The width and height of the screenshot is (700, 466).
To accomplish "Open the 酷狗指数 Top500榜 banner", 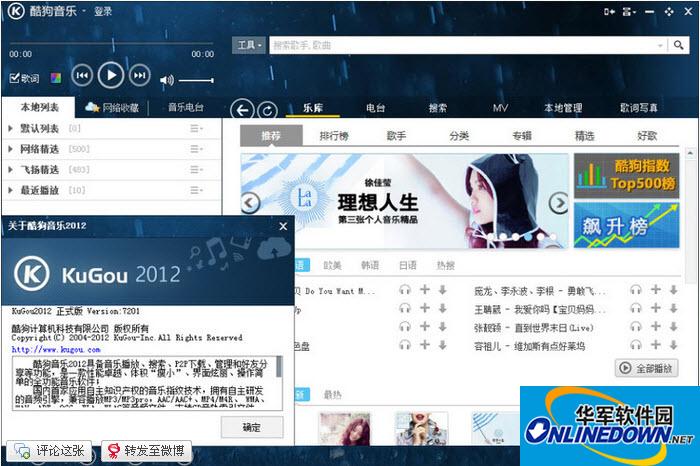I will click(x=626, y=175).
